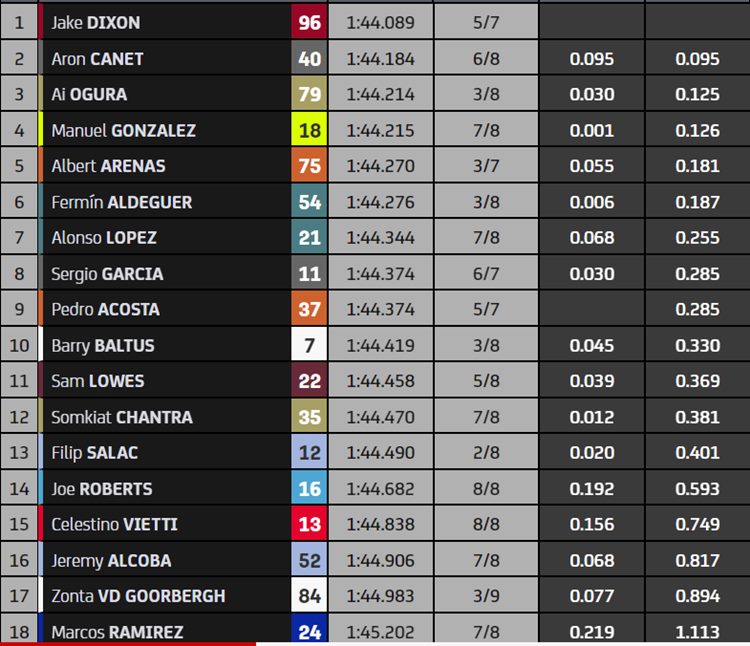Click Sam LOWES number 22 badge
This screenshot has width=750, height=646.
coord(309,381)
